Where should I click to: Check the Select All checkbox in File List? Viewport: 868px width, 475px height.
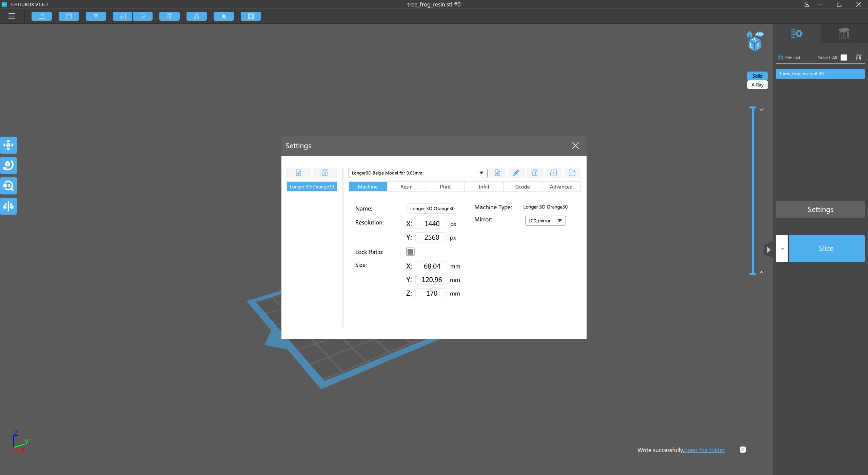click(x=844, y=58)
